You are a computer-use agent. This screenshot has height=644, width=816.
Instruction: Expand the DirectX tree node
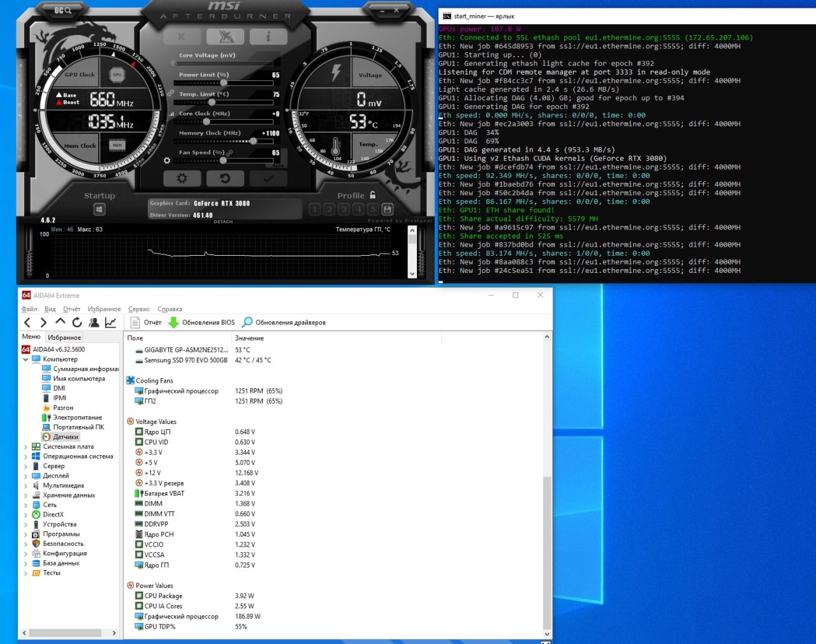[x=25, y=515]
